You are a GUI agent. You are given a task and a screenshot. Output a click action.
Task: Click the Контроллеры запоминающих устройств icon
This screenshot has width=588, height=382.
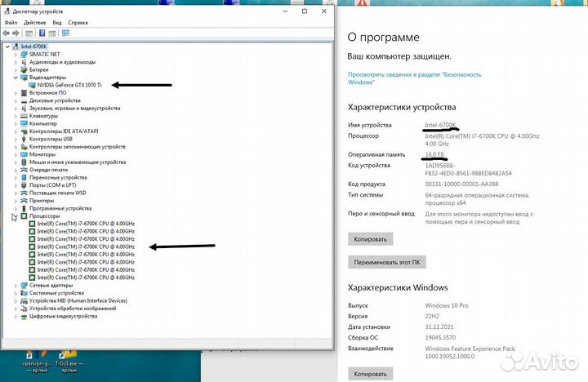(x=24, y=147)
